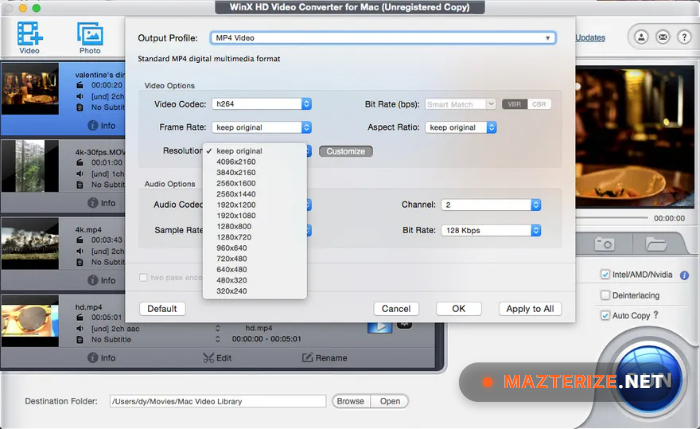Screen dimensions: 700x429
Task: Click Rename for hd.mp4
Action: coord(325,358)
